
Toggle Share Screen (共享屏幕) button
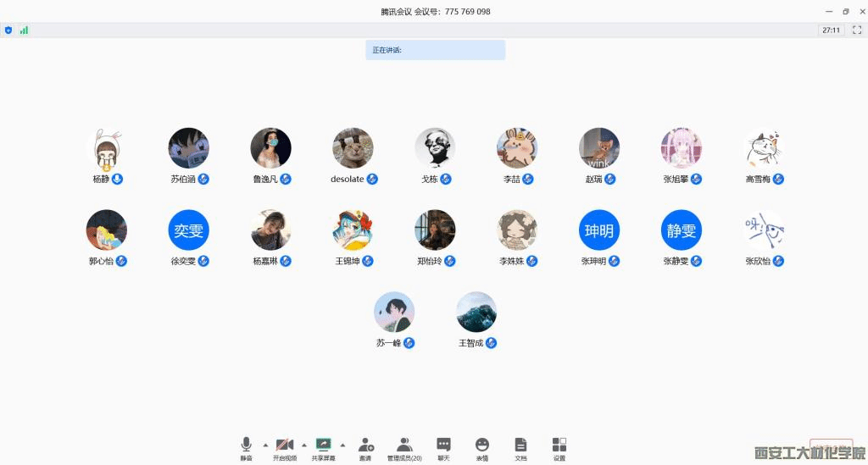pos(323,446)
